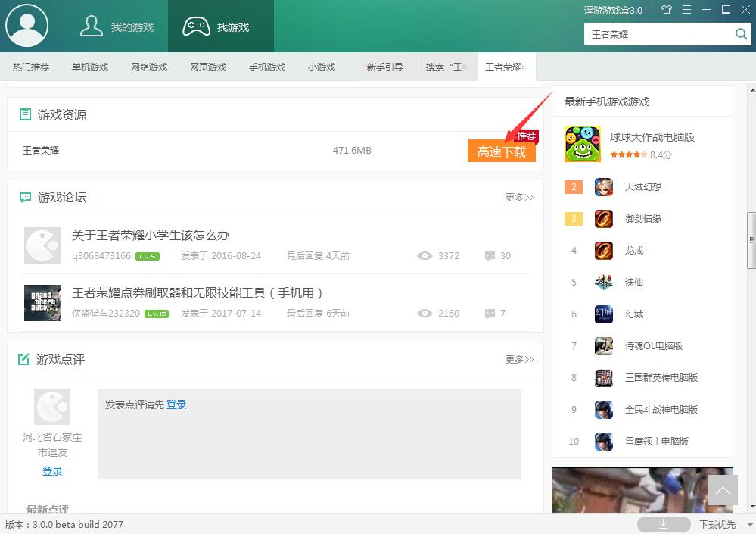The width and height of the screenshot is (756, 534).
Task: Click the 471.6MB file size
Action: [x=352, y=151]
